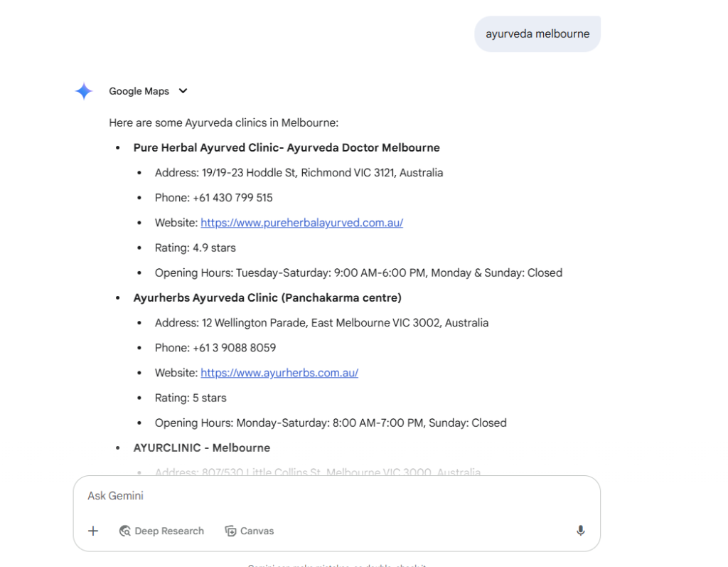Click the plus attach icon
Viewport: 728px width, 567px height.
(x=93, y=531)
